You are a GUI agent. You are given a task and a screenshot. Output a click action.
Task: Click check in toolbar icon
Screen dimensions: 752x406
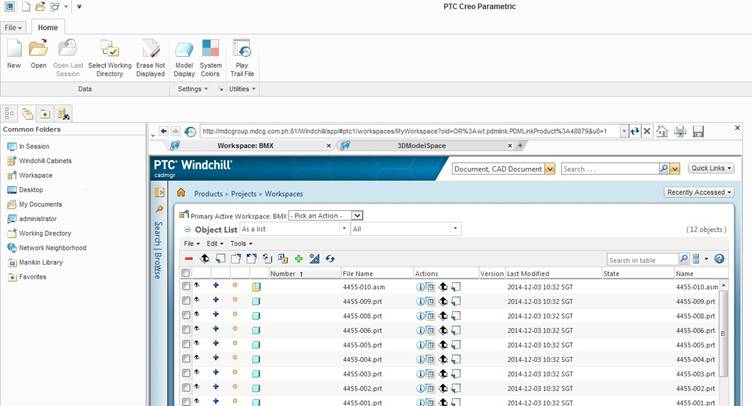click(x=205, y=259)
